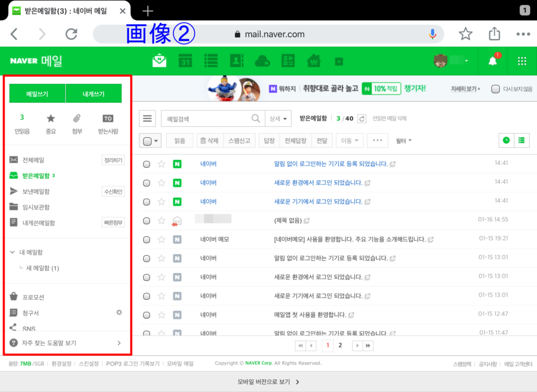
Task: Open the 이동 move dropdown
Action: click(x=349, y=140)
